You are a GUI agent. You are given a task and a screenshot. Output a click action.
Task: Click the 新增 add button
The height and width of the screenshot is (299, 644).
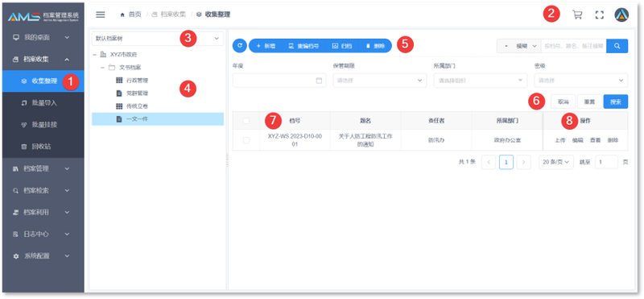(266, 46)
